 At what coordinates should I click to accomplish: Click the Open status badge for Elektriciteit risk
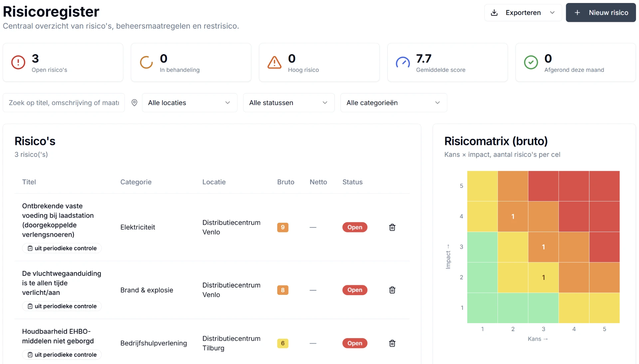[355, 227]
